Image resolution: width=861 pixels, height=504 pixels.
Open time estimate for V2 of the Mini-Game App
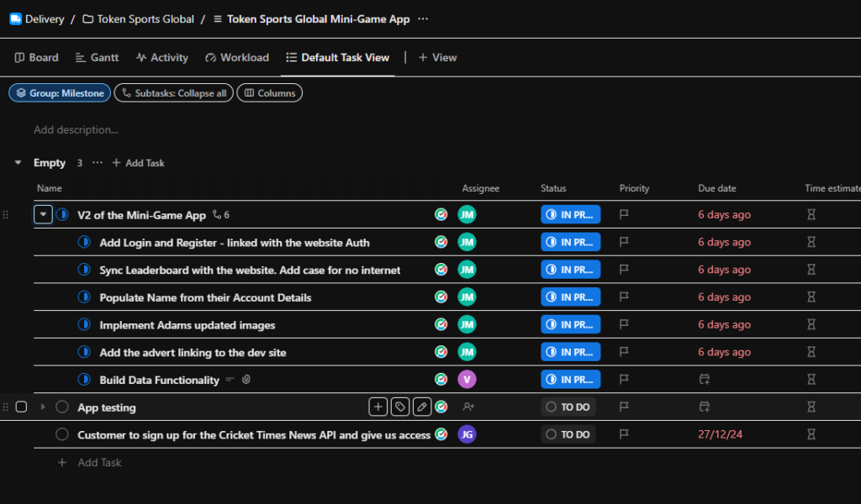(x=811, y=215)
